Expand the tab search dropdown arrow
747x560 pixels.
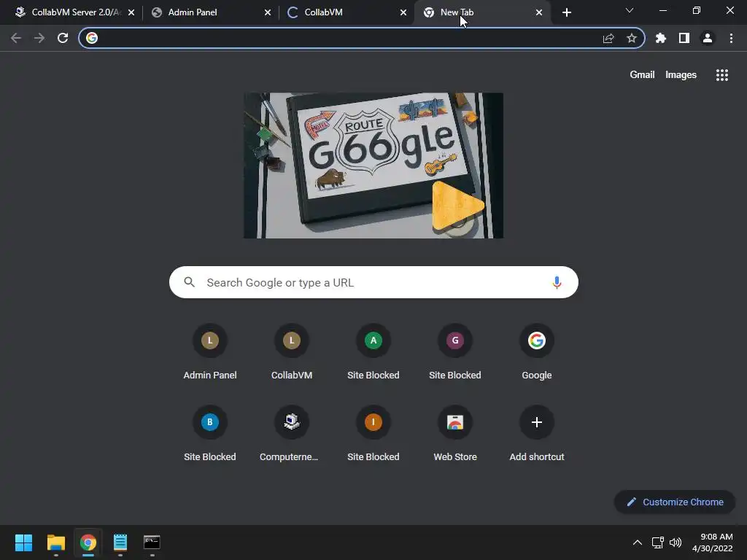pyautogui.click(x=630, y=10)
